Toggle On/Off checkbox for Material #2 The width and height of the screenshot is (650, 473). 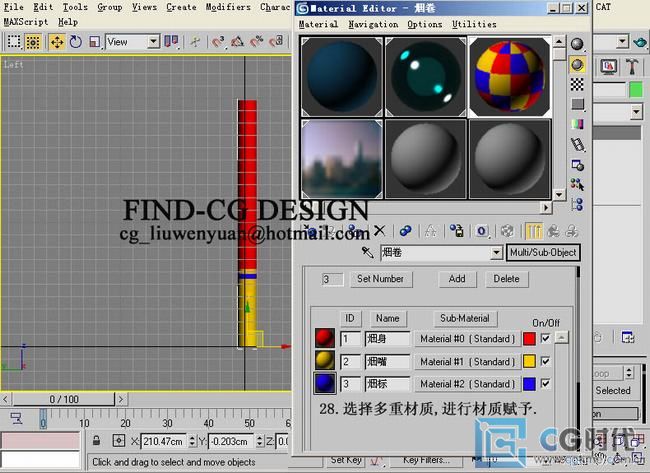pos(545,383)
